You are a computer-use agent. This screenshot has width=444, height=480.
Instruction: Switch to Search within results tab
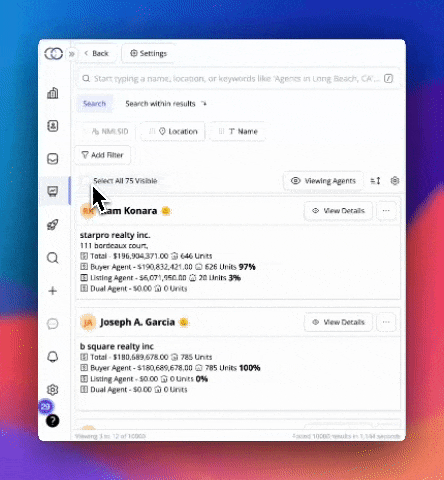[x=166, y=104]
